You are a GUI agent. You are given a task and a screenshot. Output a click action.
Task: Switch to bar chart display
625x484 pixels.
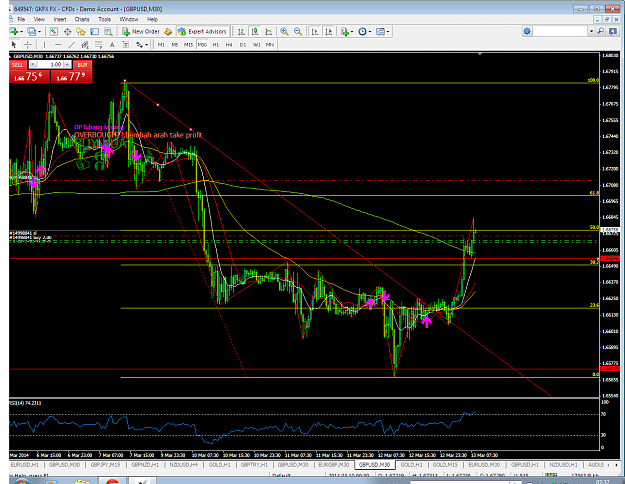(x=241, y=31)
